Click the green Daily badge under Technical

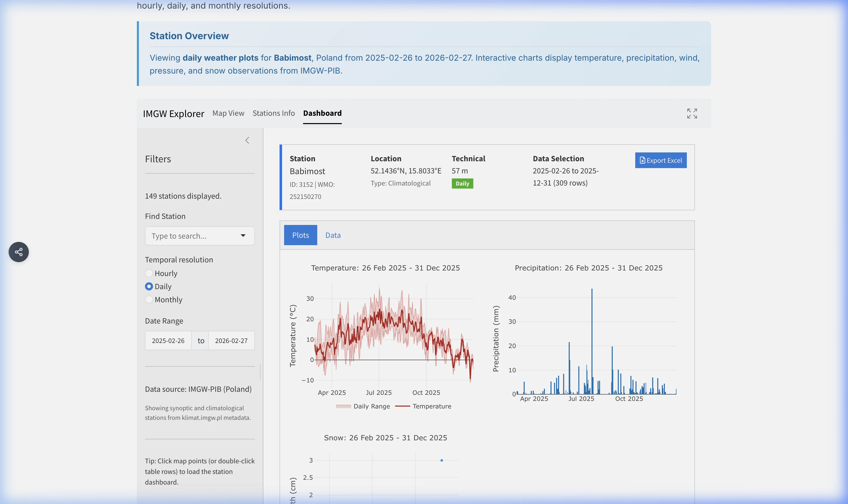[x=462, y=184]
